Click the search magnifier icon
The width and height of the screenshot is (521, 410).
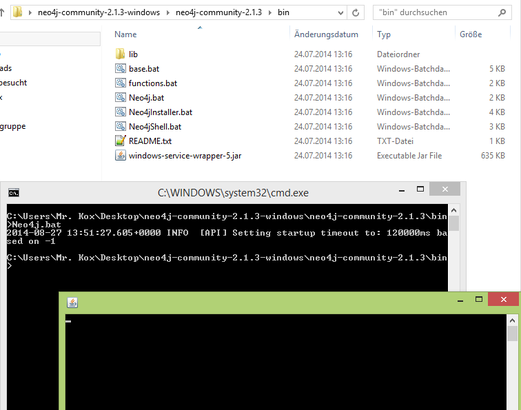(502, 13)
